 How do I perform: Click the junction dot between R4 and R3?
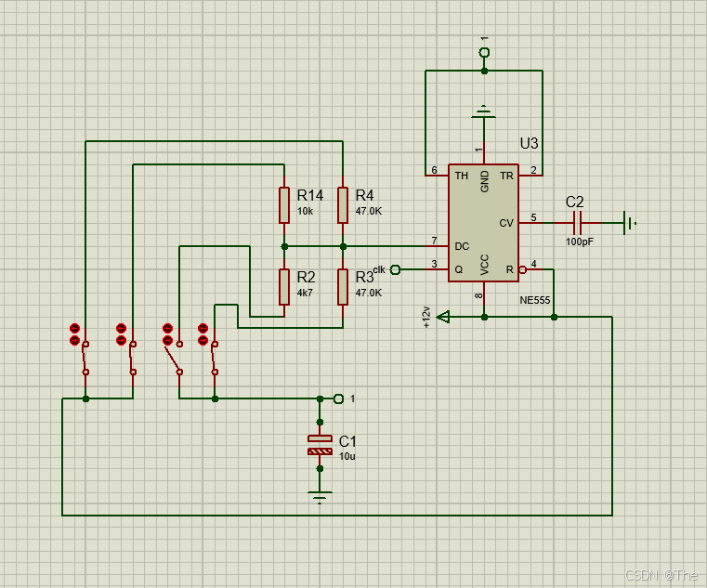343,247
